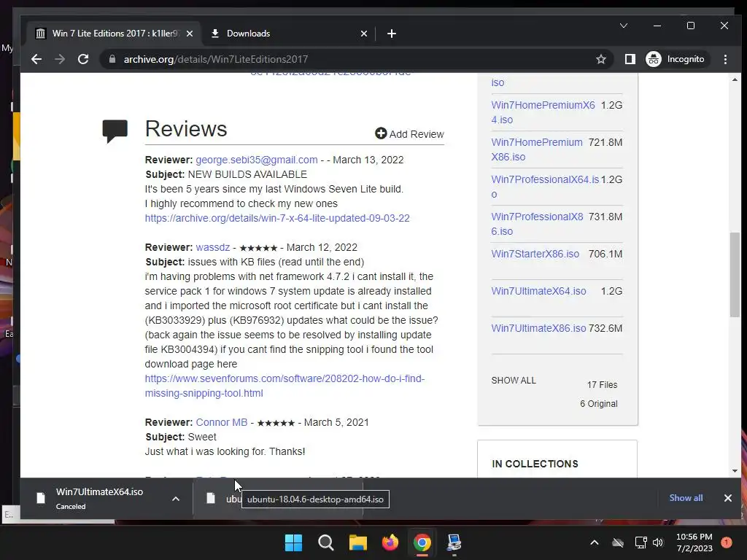Image resolution: width=747 pixels, height=560 pixels.
Task: Click the IN COLLECTIONS heading
Action: [535, 464]
